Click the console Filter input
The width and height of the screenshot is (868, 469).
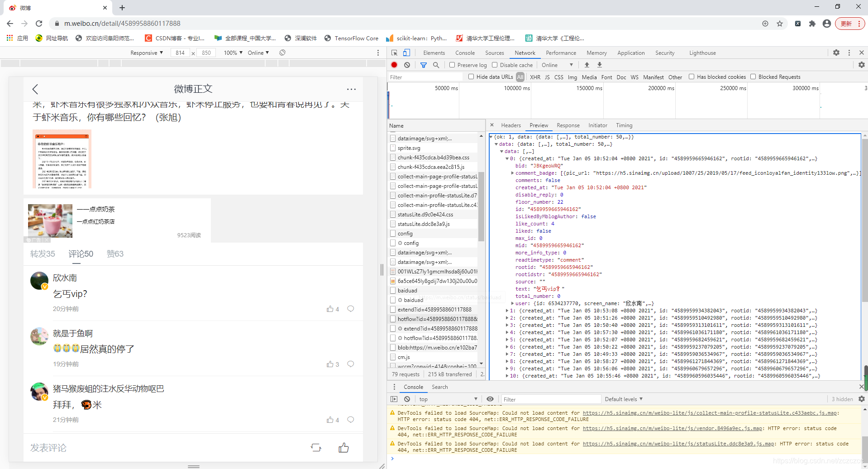tap(551, 399)
